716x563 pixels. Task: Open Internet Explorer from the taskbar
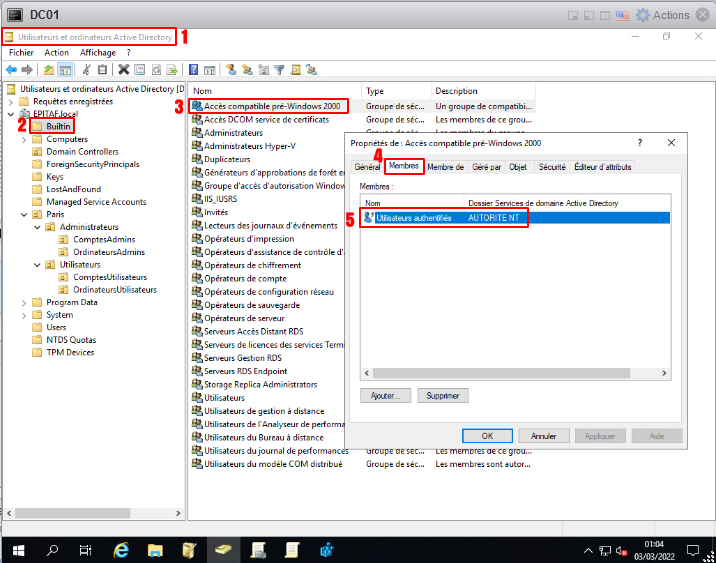pos(122,549)
